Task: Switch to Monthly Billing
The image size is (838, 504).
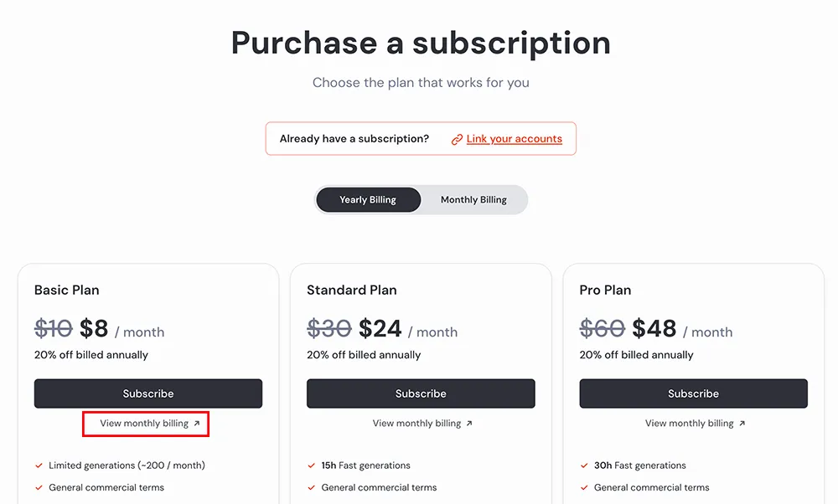Action: pos(473,200)
